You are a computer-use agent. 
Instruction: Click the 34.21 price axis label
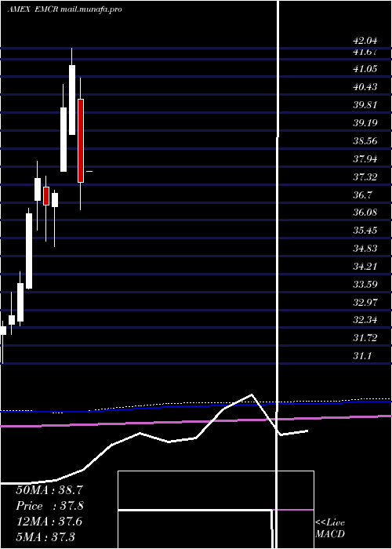click(x=365, y=267)
